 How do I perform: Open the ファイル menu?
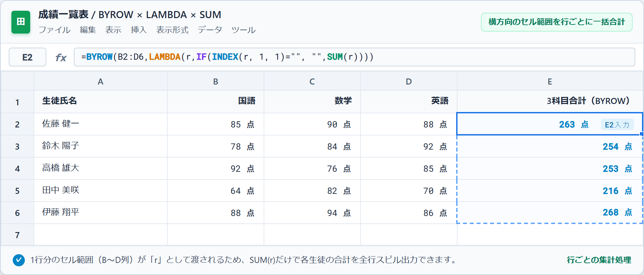(x=54, y=30)
